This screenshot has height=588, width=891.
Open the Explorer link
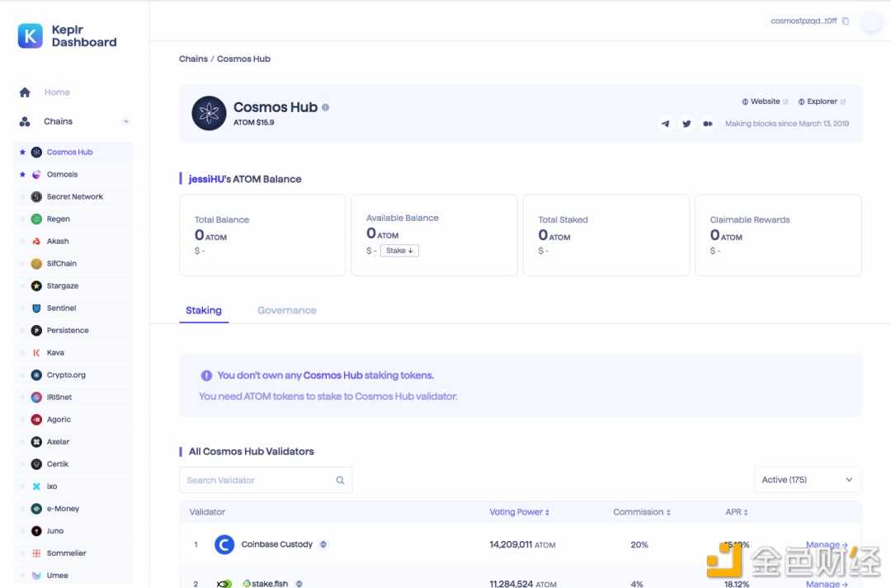(822, 101)
